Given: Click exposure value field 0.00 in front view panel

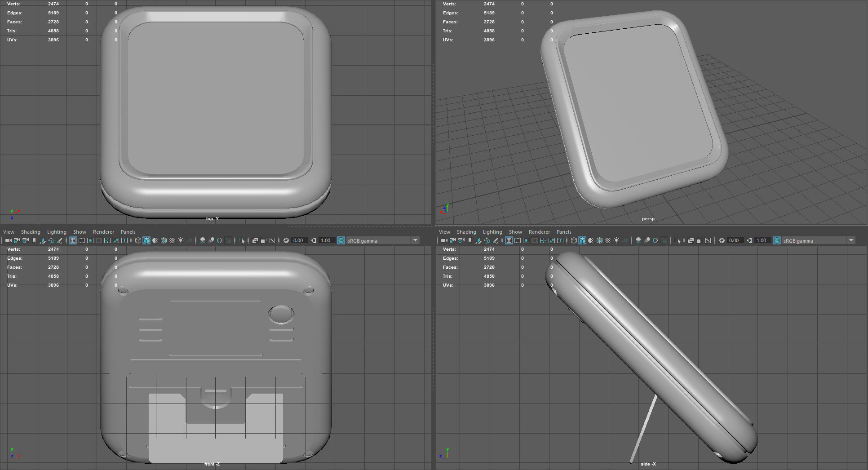Looking at the screenshot, I should (x=299, y=240).
